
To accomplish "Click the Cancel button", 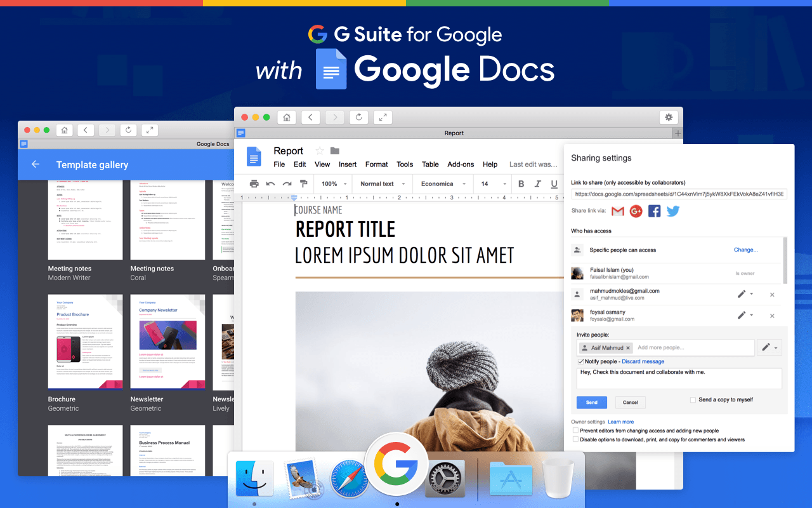I will [x=631, y=403].
